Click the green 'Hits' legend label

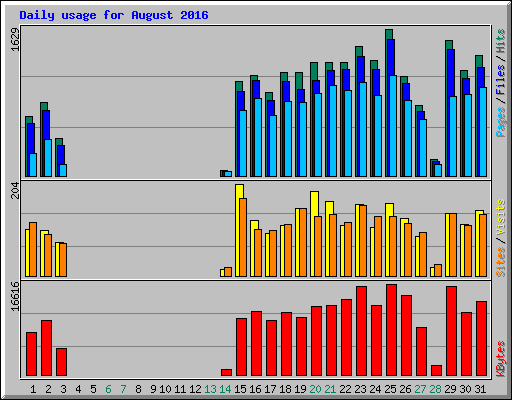[501, 41]
